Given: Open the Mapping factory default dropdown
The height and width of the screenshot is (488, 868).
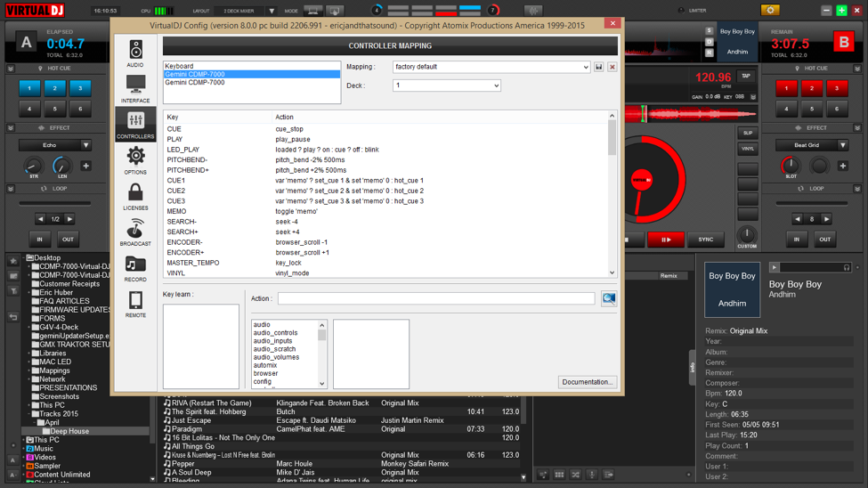Looking at the screenshot, I should [491, 67].
